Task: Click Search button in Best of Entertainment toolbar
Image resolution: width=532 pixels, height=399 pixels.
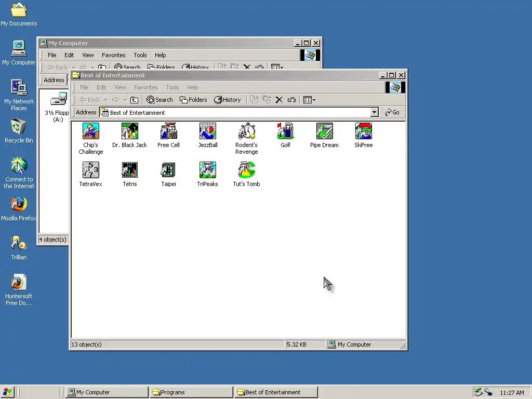Action: click(x=159, y=100)
